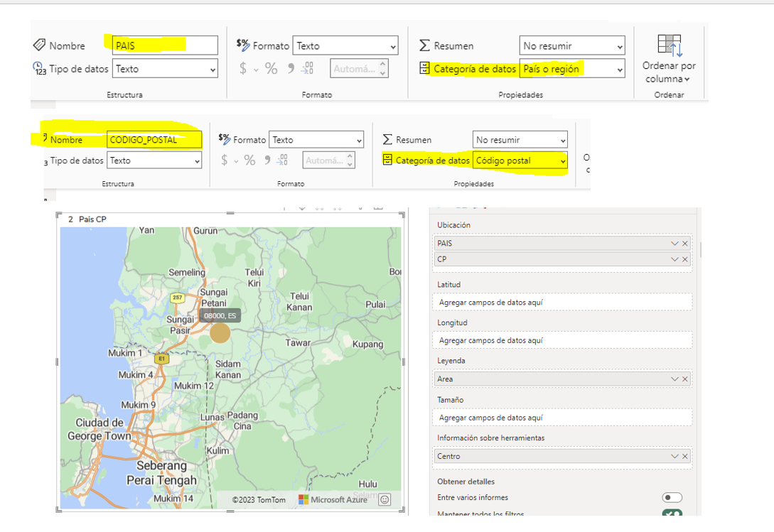
Task: Click the smiley feedback icon on the map
Action: tap(385, 500)
